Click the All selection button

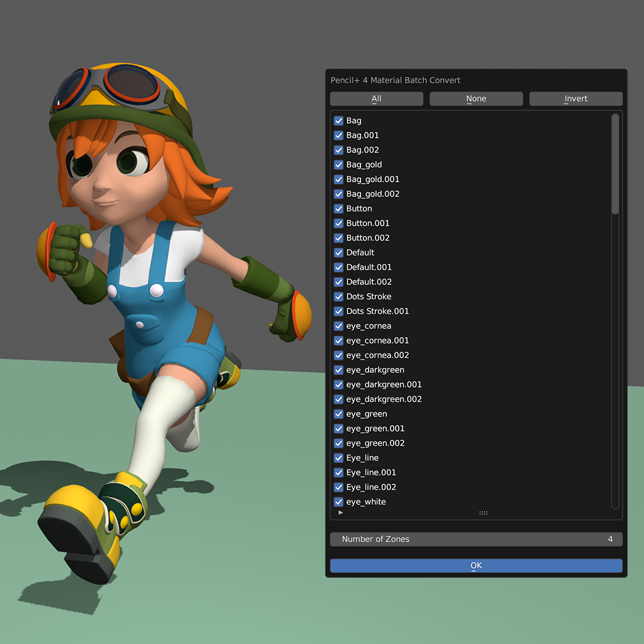(376, 99)
